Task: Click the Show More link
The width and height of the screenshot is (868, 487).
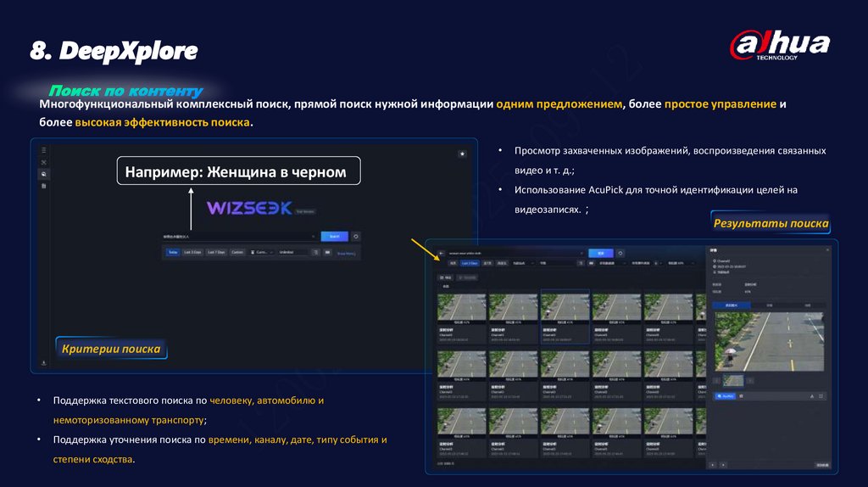Action: tap(347, 253)
